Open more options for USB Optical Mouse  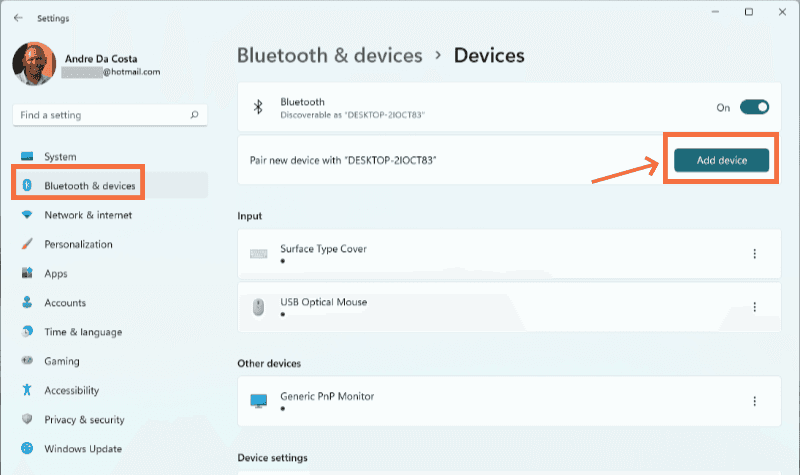755,307
